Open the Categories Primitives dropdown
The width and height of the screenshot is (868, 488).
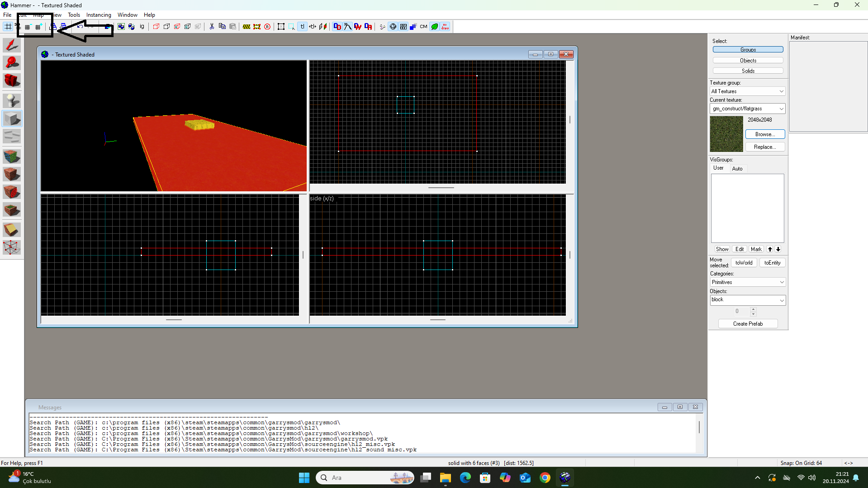[748, 282]
